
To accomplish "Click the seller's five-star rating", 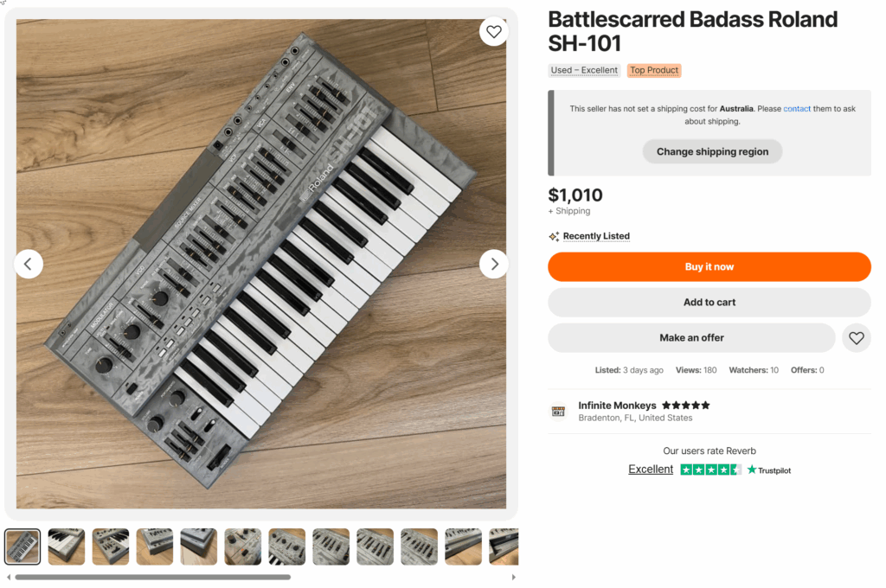I will [685, 406].
